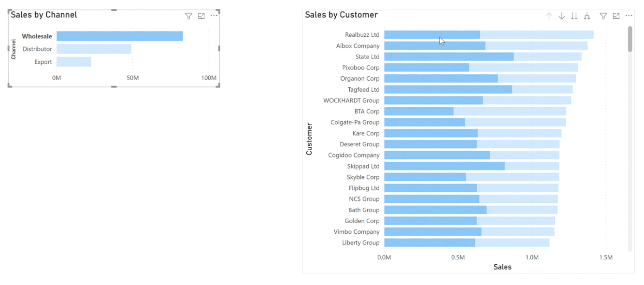
Task: Open filter icon on Sales by Channel
Action: coord(188,16)
